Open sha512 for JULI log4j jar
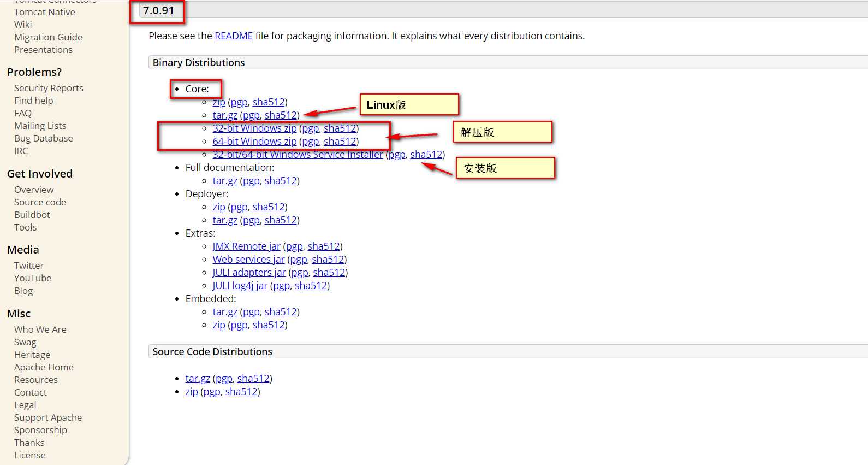Image resolution: width=868 pixels, height=465 pixels. [x=311, y=286]
